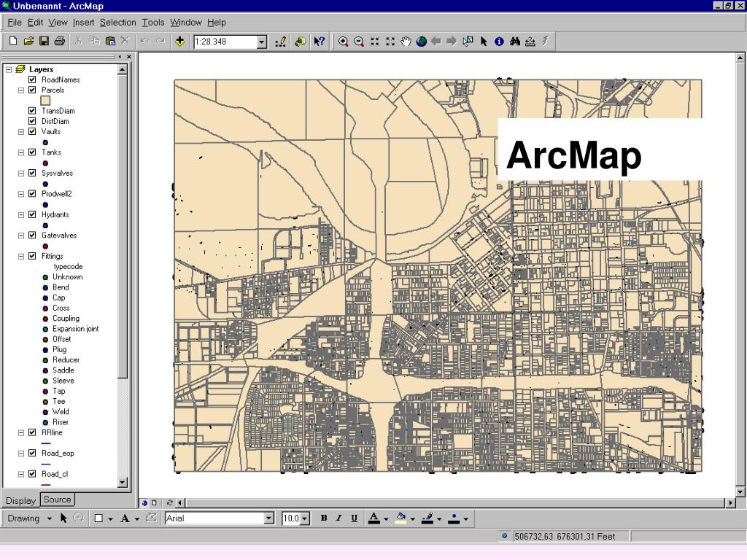Choose the Select Elements arrow tool
This screenshot has height=560, width=747.
(484, 42)
